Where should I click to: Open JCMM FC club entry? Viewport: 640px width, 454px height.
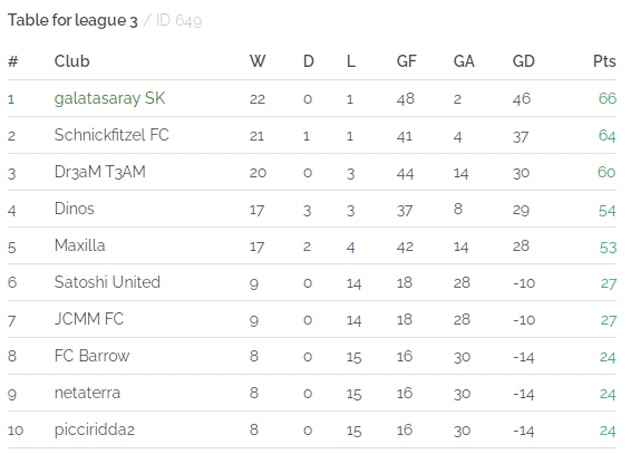(x=89, y=319)
